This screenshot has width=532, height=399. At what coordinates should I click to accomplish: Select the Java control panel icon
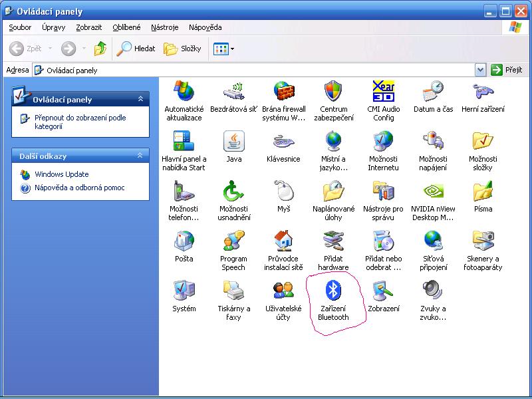pos(234,141)
